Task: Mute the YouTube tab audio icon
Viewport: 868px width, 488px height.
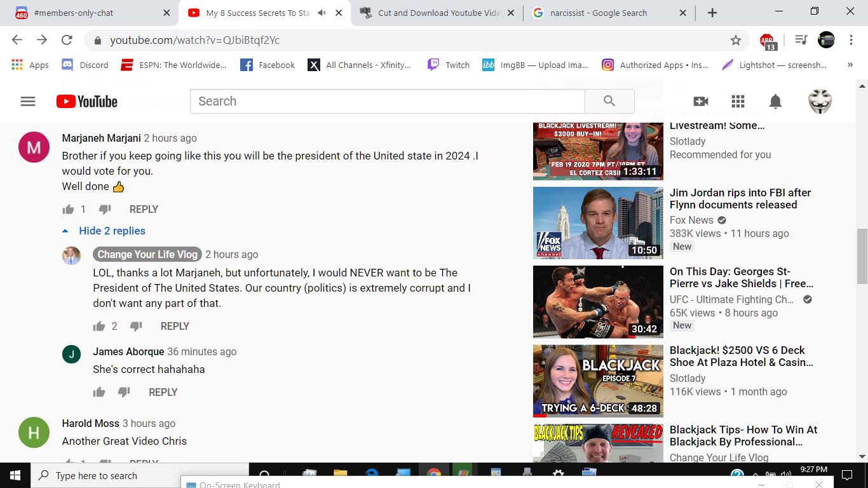Action: click(322, 13)
